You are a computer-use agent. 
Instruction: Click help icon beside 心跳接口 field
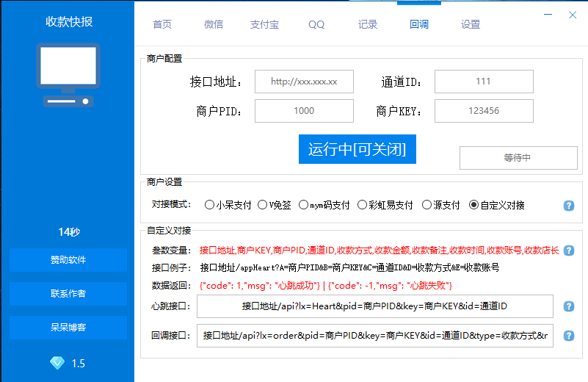(x=568, y=306)
